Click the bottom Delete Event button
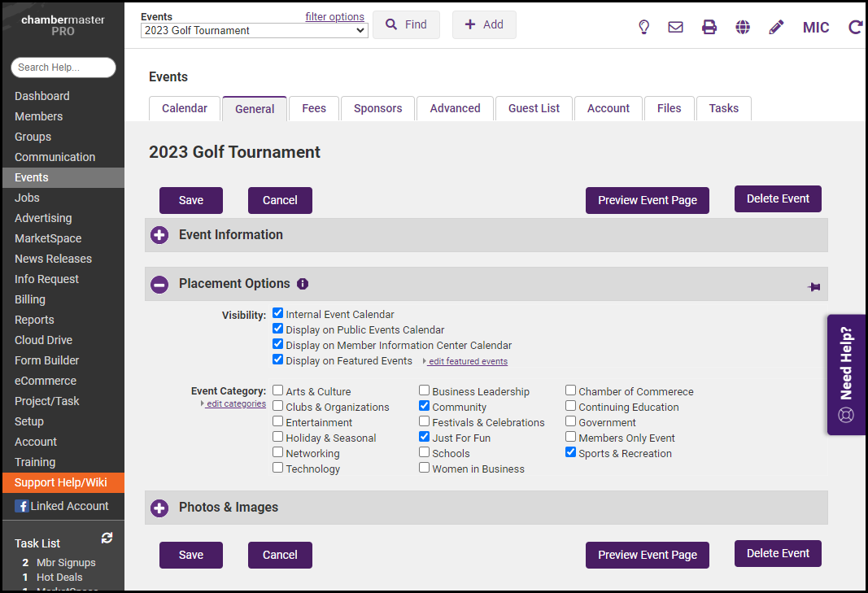This screenshot has width=868, height=593. (x=778, y=553)
